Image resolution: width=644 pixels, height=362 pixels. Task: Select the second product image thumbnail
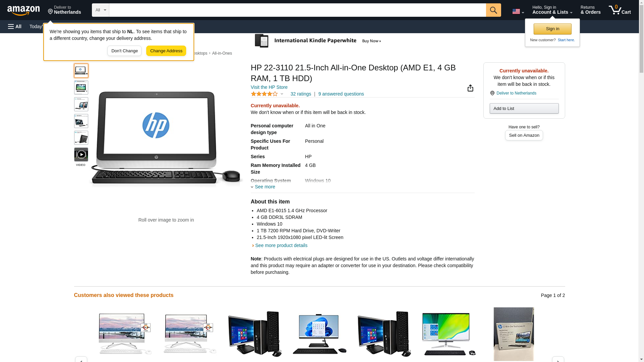click(81, 87)
